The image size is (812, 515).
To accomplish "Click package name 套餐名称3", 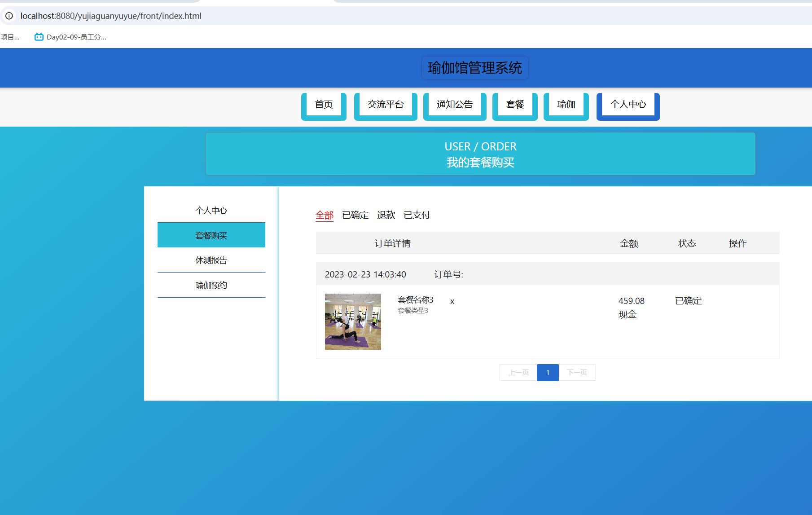I will [416, 299].
